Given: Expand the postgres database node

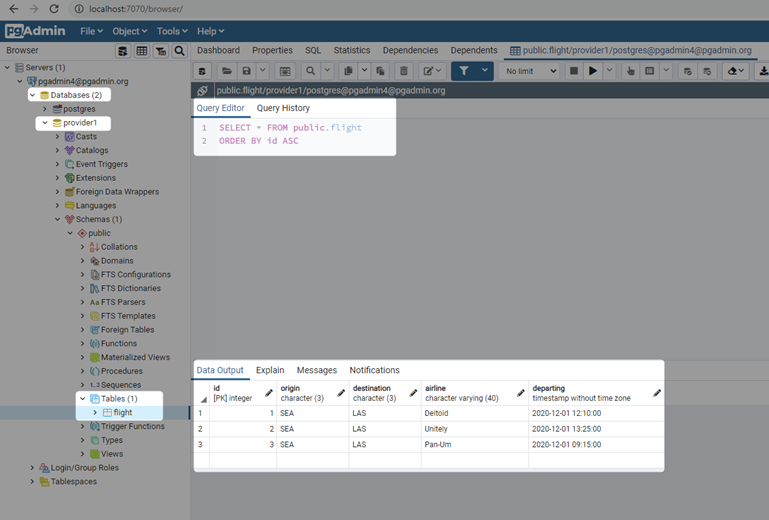Looking at the screenshot, I should point(45,109).
